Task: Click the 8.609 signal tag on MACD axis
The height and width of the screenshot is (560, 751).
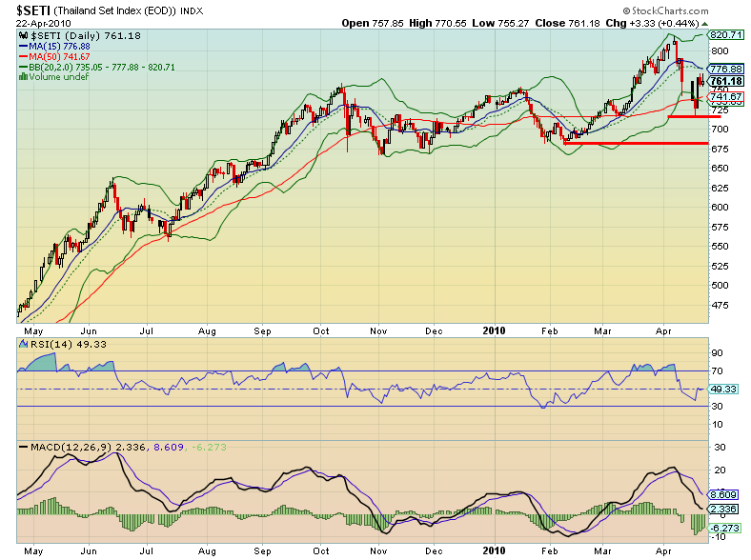Action: pyautogui.click(x=723, y=495)
